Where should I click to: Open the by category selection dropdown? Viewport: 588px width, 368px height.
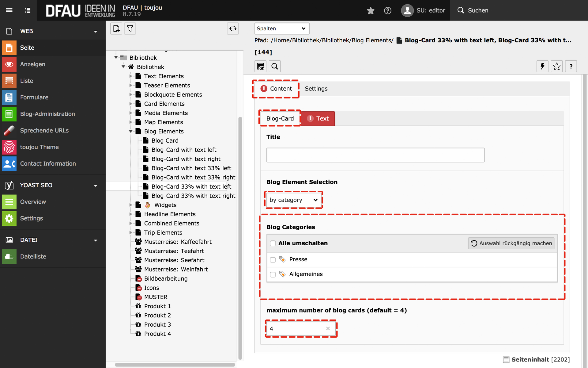293,200
